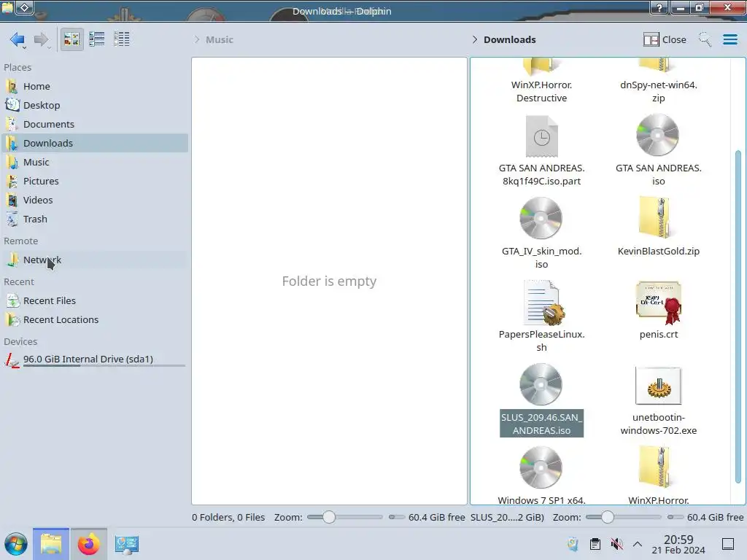Select GTA SAN ANDREAS.8kq1f49C.iso.part file icon
Viewport: 747px width, 560px height.
[x=542, y=136]
